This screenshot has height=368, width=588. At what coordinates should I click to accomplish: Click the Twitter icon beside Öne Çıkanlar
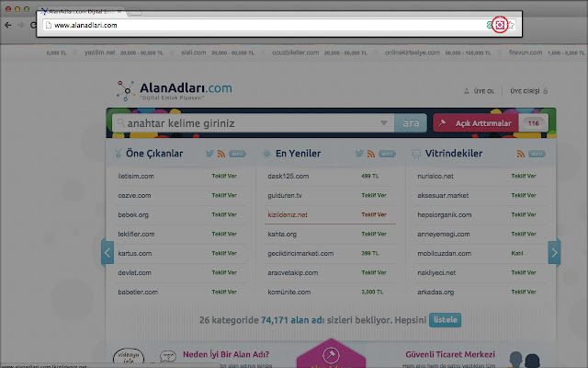209,154
